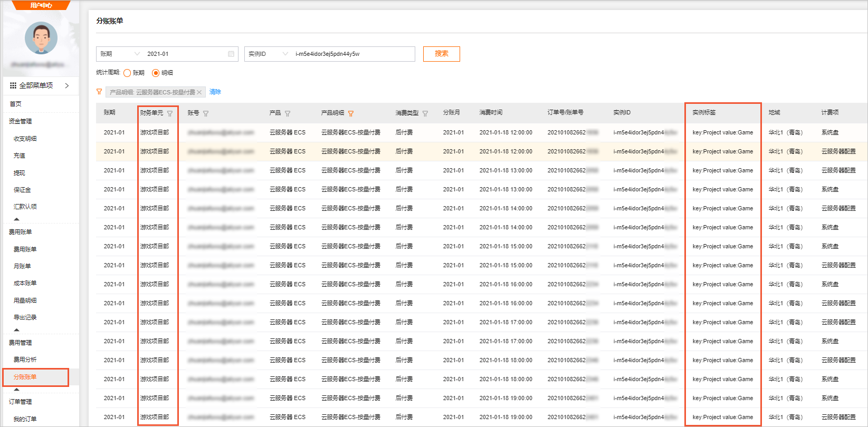Click the 云服务器配置 cell at 2021-01-18 13:00:00
The height and width of the screenshot is (427, 868).
pyautogui.click(x=838, y=170)
